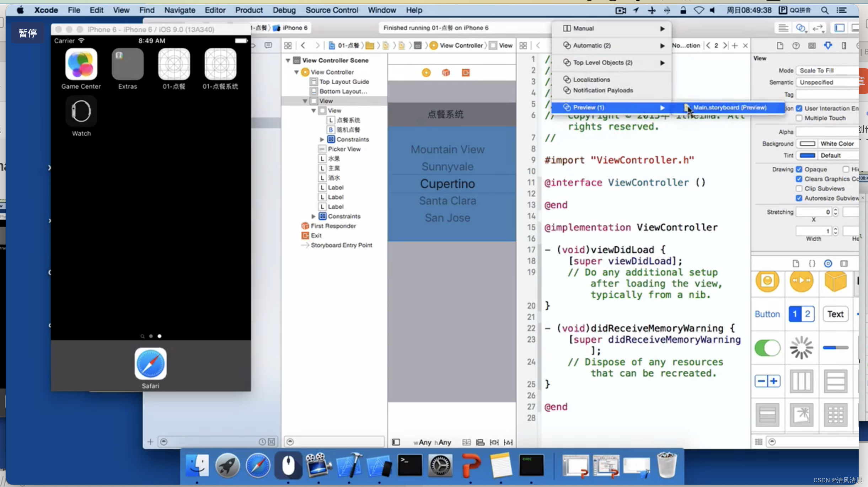Image resolution: width=868 pixels, height=487 pixels.
Task: Open the Product menu
Action: click(249, 10)
